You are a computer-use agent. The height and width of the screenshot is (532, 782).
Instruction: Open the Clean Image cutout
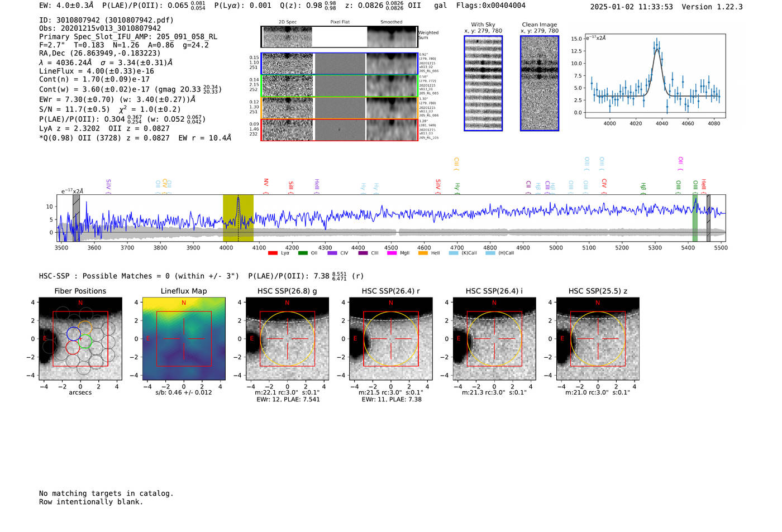click(x=540, y=83)
